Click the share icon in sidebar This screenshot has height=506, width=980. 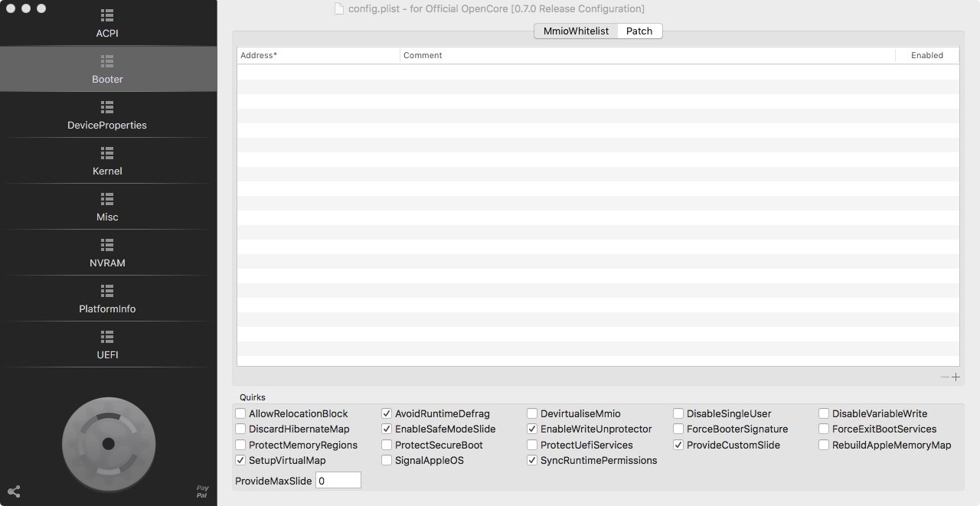coord(14,491)
